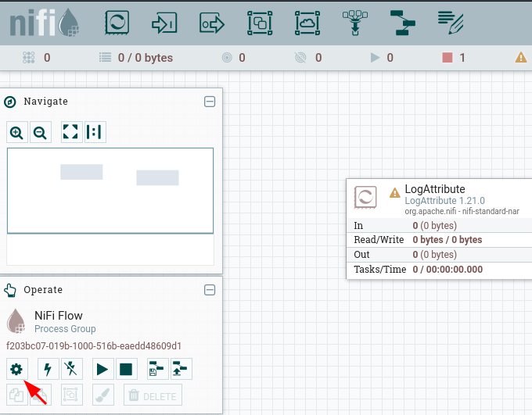
Task: Click the Zoom In button
Action: pos(16,132)
